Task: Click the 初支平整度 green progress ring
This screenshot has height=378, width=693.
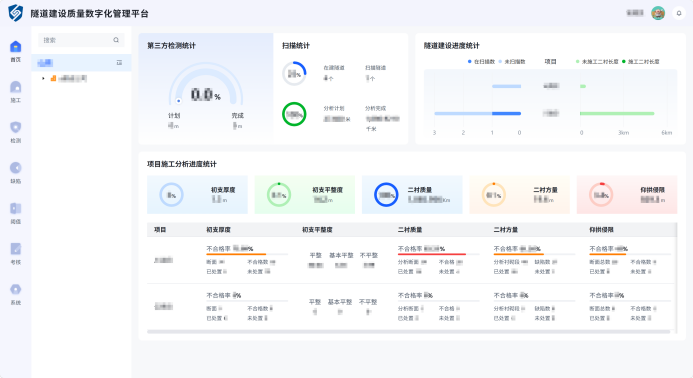Action: pos(278,195)
